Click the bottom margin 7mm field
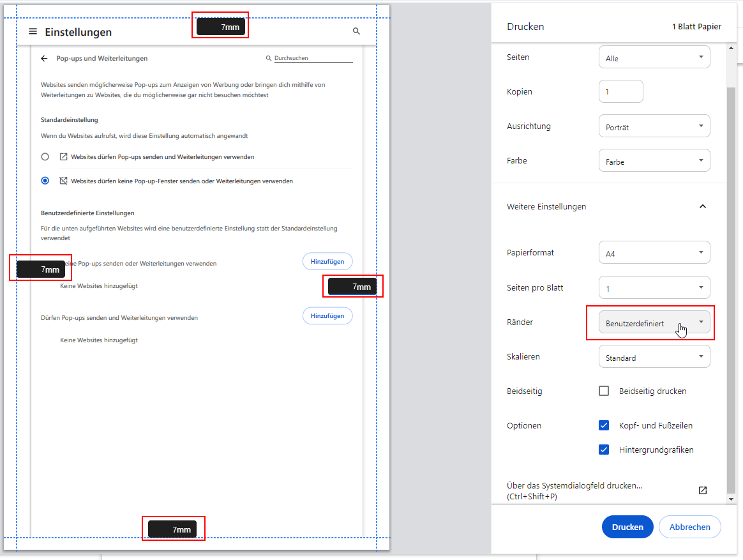Screen dimensions: 743x560 (x=172, y=529)
